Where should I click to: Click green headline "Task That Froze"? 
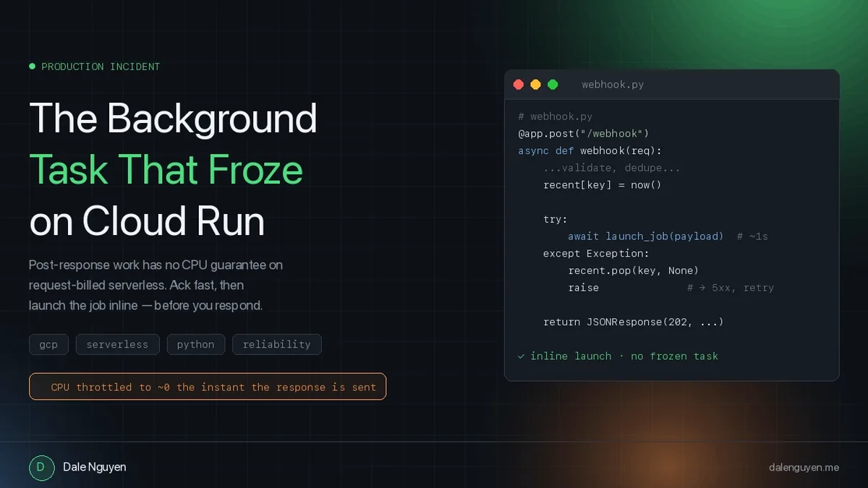(x=166, y=170)
